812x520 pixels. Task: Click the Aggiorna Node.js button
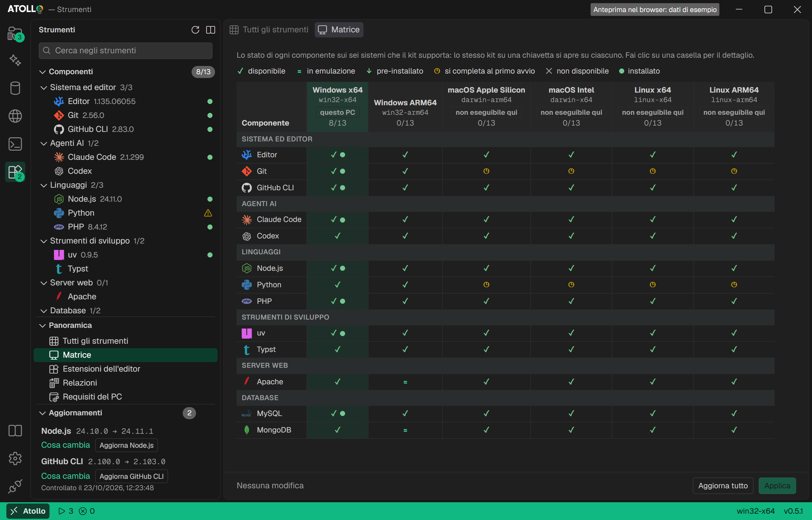127,445
